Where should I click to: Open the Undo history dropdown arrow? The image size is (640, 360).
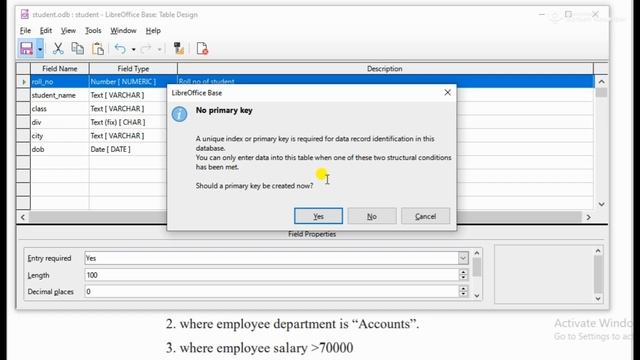coord(133,49)
